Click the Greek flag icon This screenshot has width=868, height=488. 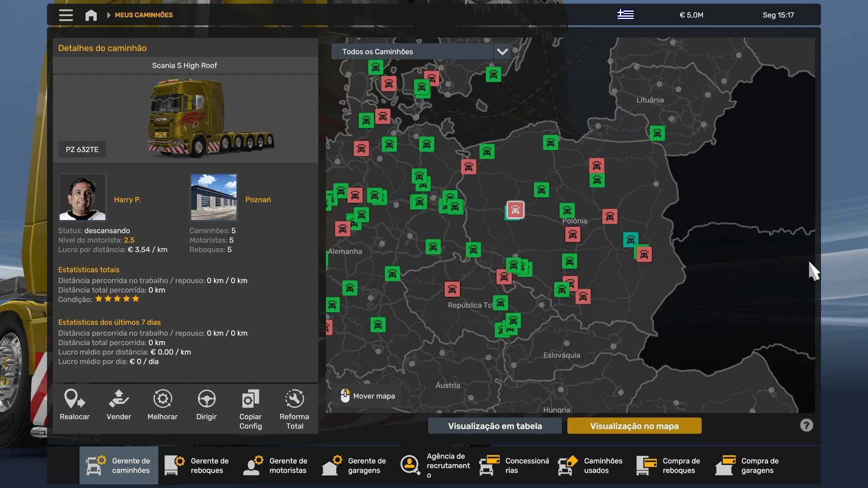coord(625,14)
